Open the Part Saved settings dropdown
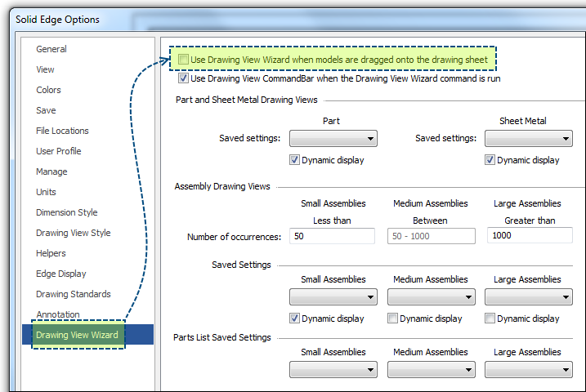This screenshot has height=392, width=586. point(333,139)
